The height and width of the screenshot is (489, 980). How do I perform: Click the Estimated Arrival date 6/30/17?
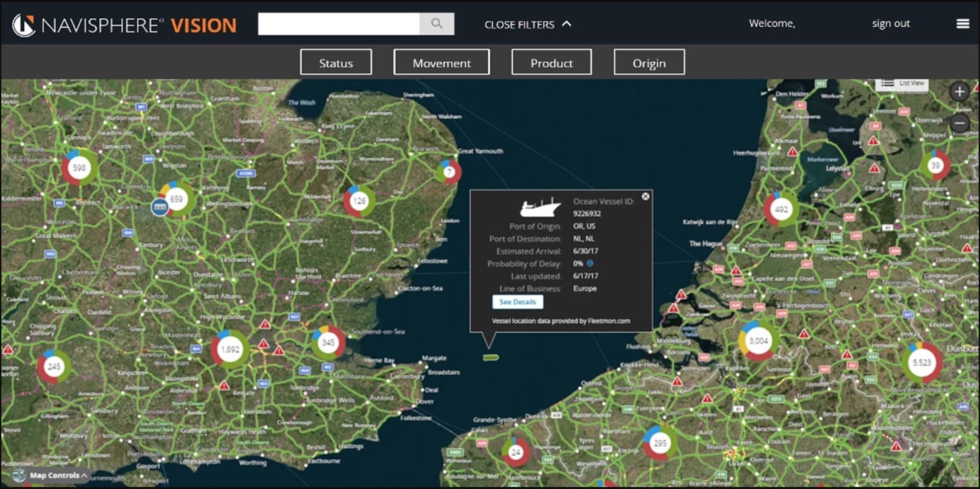[x=586, y=251]
